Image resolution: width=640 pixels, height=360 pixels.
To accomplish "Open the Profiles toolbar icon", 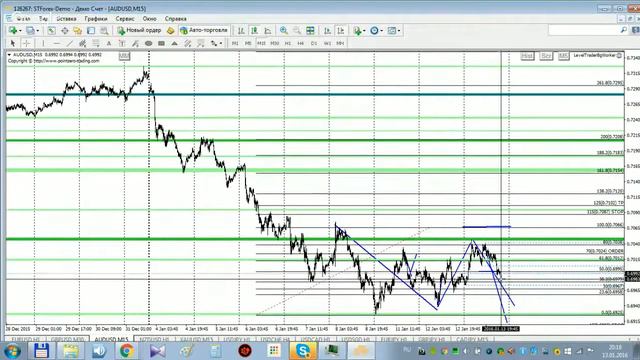I will click(30, 31).
